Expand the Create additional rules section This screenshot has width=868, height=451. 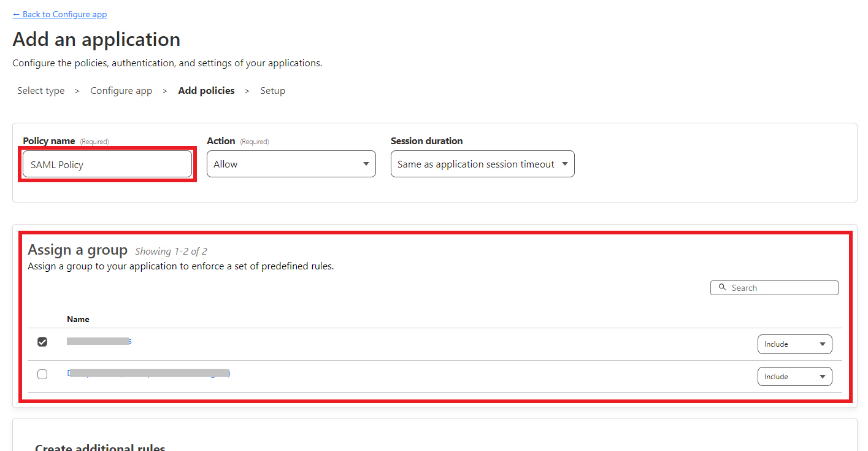(99, 446)
